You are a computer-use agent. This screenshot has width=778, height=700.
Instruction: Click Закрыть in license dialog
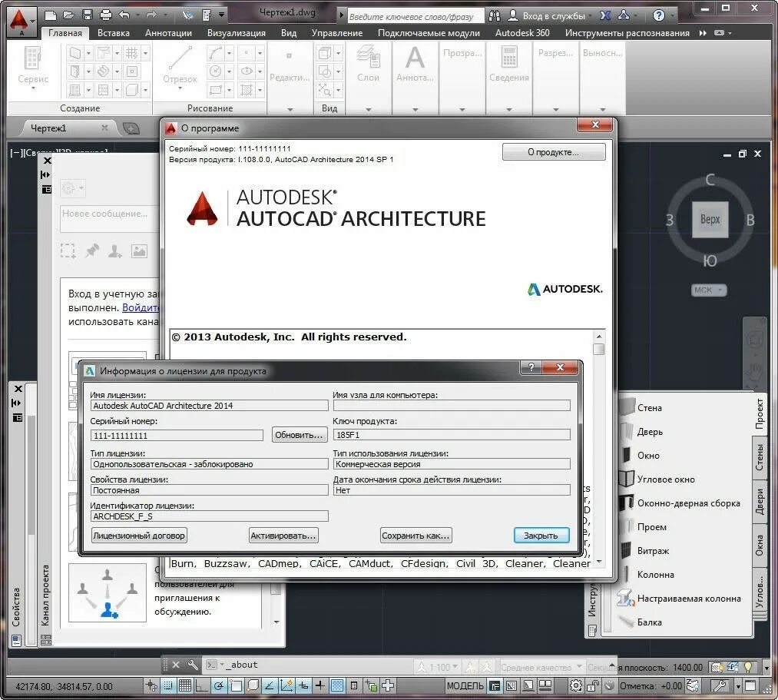(541, 536)
